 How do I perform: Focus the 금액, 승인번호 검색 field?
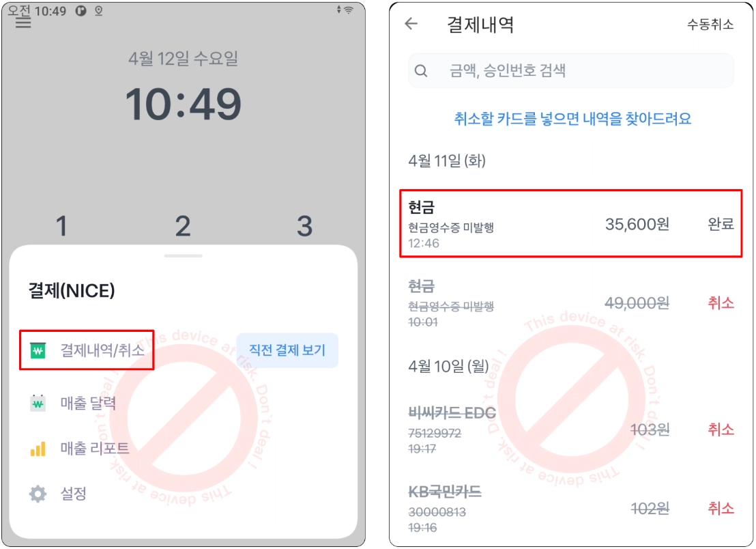tap(571, 71)
